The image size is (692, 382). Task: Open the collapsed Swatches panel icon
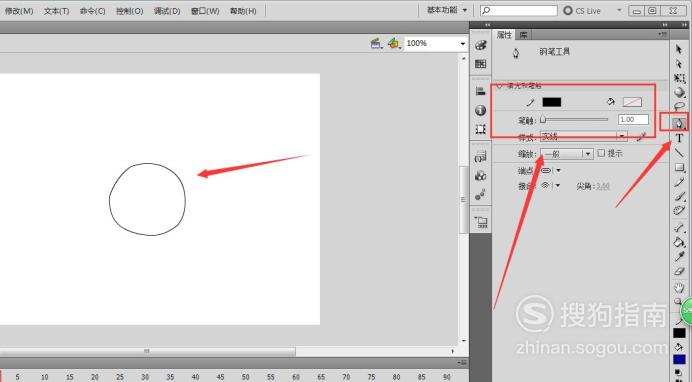(481, 64)
